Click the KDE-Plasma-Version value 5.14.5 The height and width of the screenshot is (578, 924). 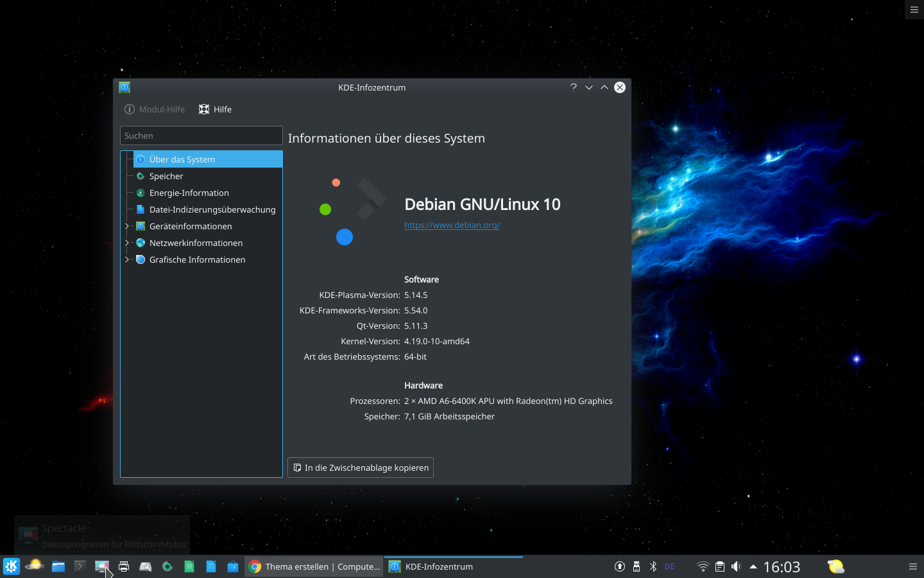pyautogui.click(x=416, y=295)
